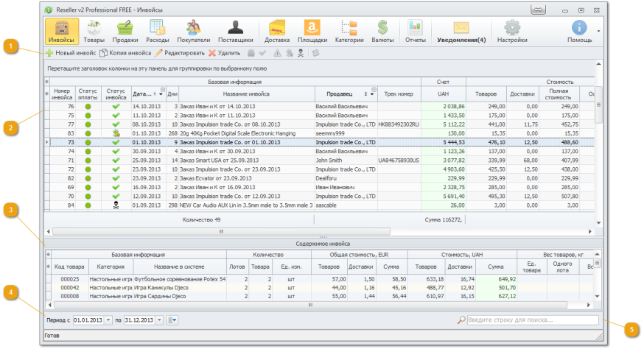The height and width of the screenshot is (349, 644).
Task: Click Редактировать (Edit) toolbar button
Action: point(180,53)
